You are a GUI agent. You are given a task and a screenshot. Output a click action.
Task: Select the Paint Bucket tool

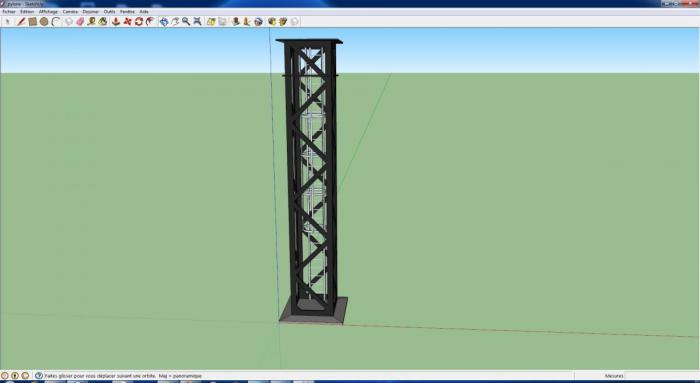pyautogui.click(x=103, y=21)
